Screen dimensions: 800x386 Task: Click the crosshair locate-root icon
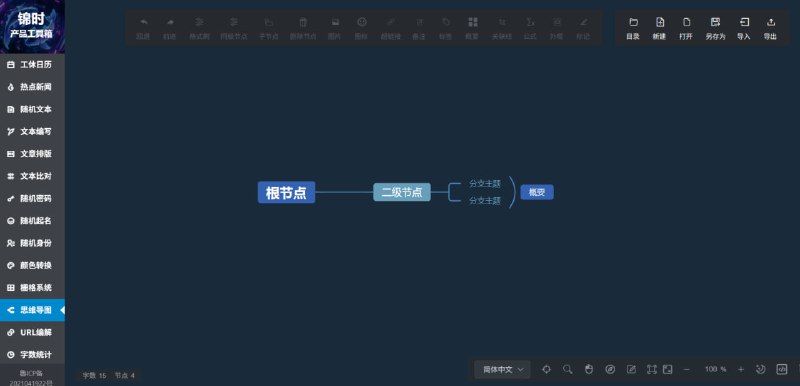[x=546, y=369]
